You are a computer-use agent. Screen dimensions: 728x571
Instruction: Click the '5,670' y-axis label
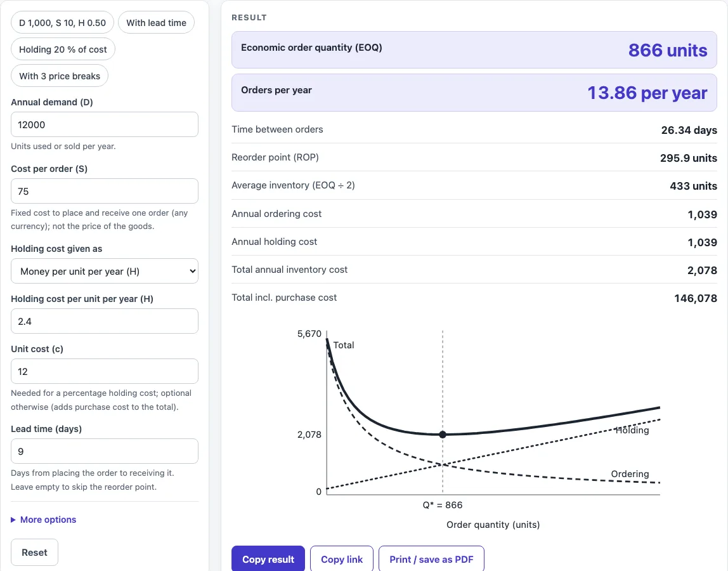tap(309, 334)
